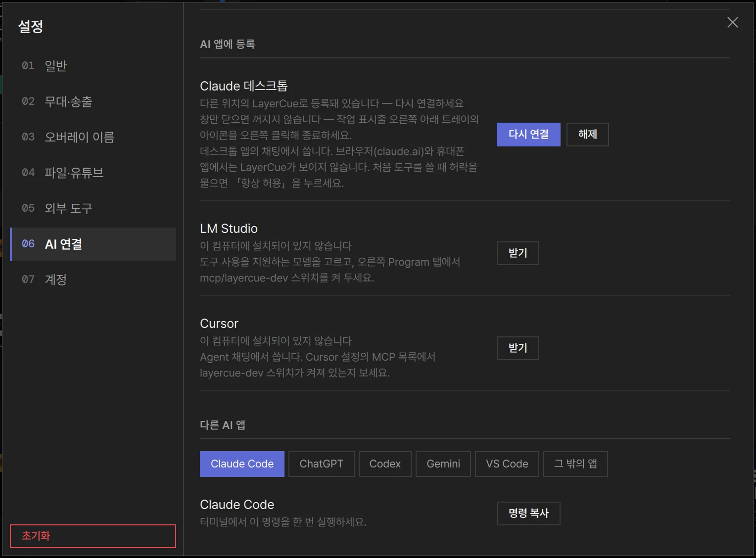Image resolution: width=756 pixels, height=558 pixels.
Task: Close the settings dialog with the X icon
Action: (732, 22)
